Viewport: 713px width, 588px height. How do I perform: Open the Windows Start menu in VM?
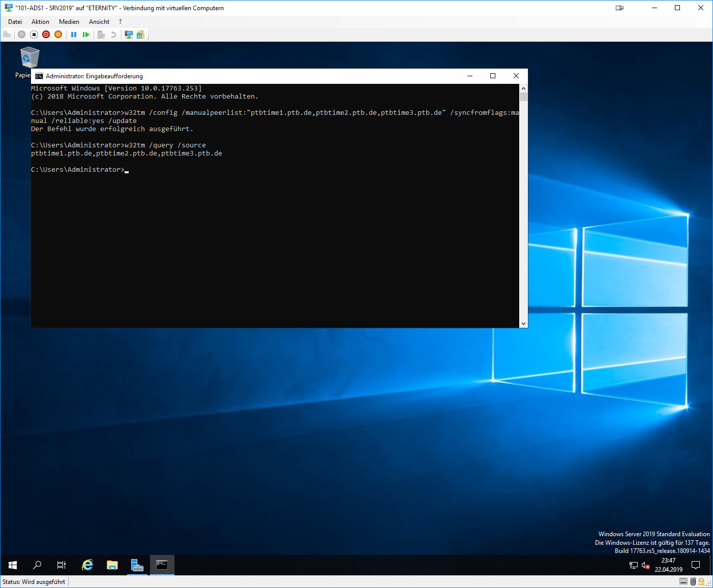point(13,565)
